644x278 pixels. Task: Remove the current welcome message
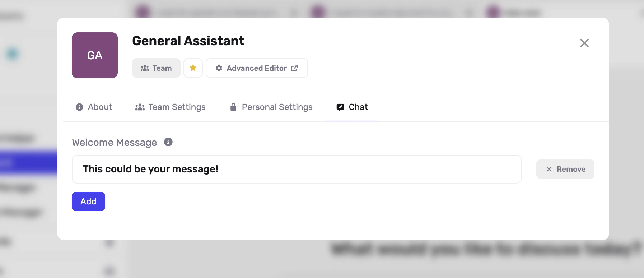(x=565, y=169)
